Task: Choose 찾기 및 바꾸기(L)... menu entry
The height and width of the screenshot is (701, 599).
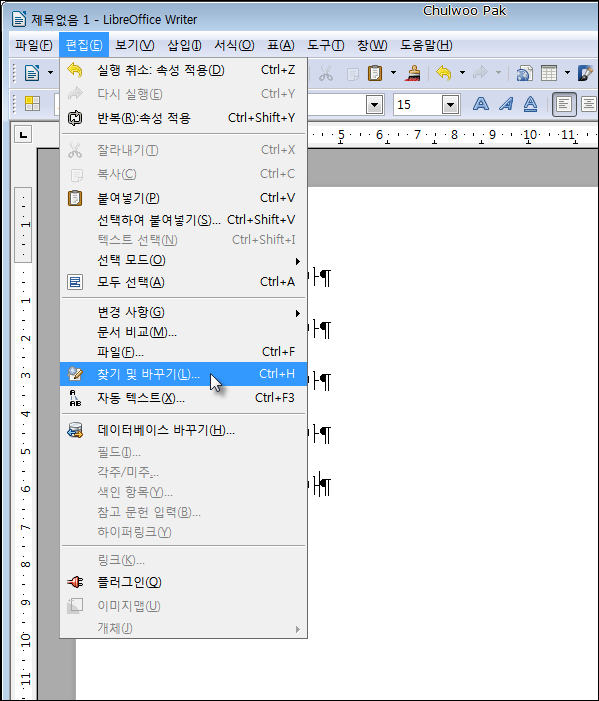Action: point(184,374)
